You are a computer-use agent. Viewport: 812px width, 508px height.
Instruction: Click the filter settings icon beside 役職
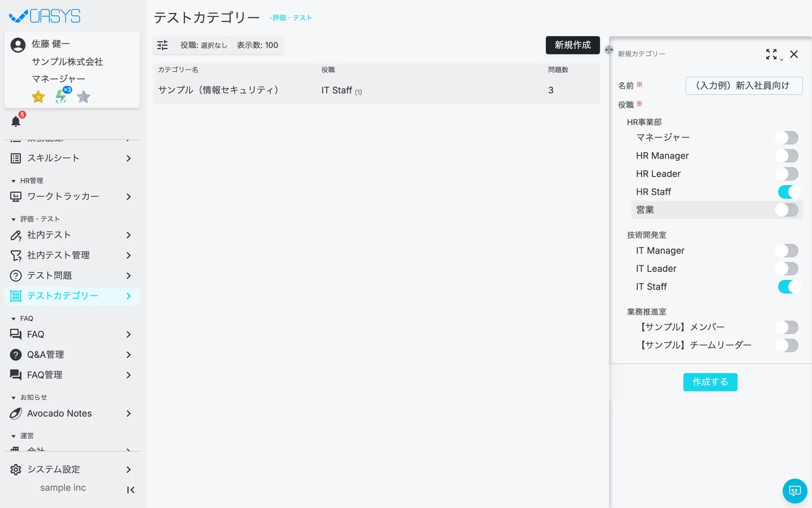162,45
